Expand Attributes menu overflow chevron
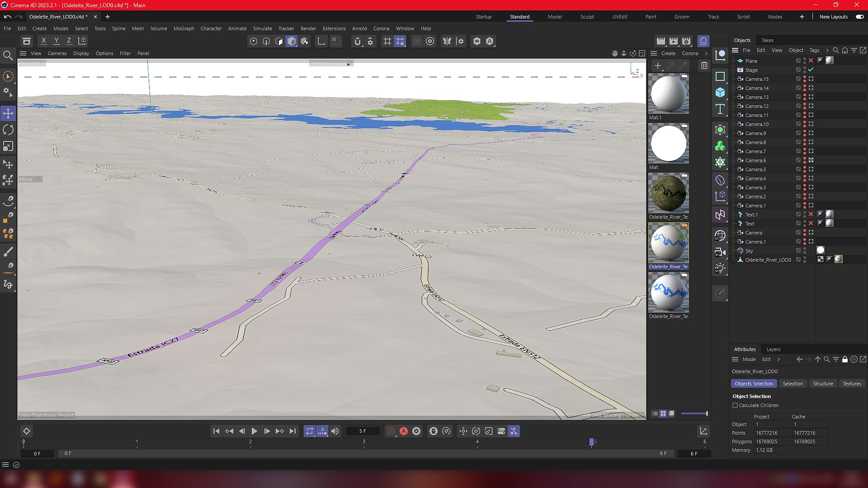868x488 pixels. coord(778,359)
